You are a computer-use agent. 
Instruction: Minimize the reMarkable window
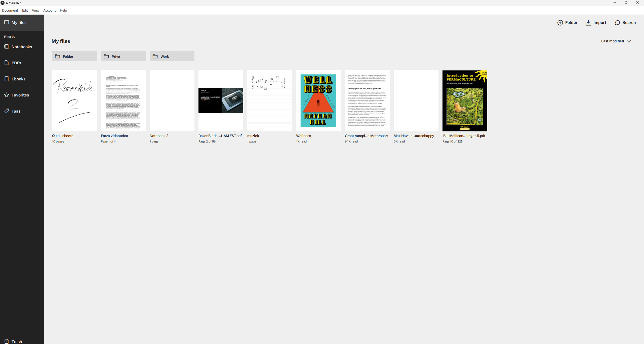615,3
